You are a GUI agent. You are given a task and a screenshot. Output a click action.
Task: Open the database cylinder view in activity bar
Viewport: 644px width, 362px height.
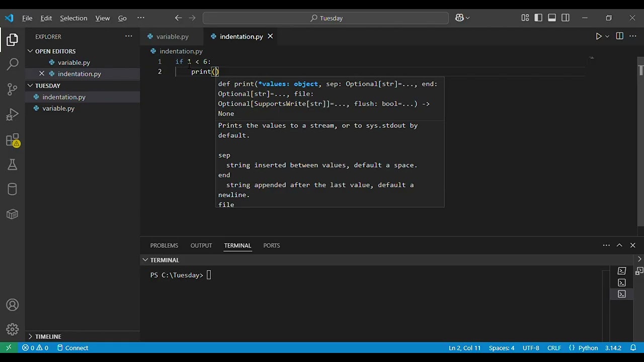coord(13,189)
